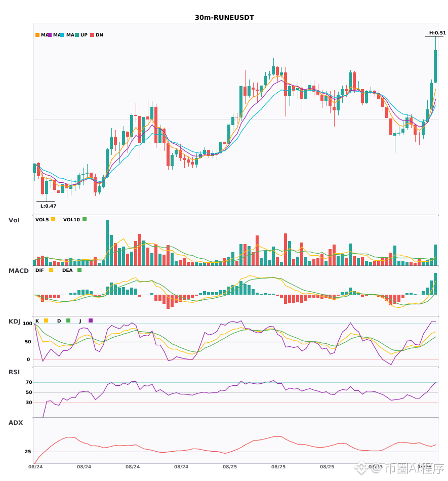Click the green DEA legend swatch
The height and width of the screenshot is (481, 448).
pos(79,270)
